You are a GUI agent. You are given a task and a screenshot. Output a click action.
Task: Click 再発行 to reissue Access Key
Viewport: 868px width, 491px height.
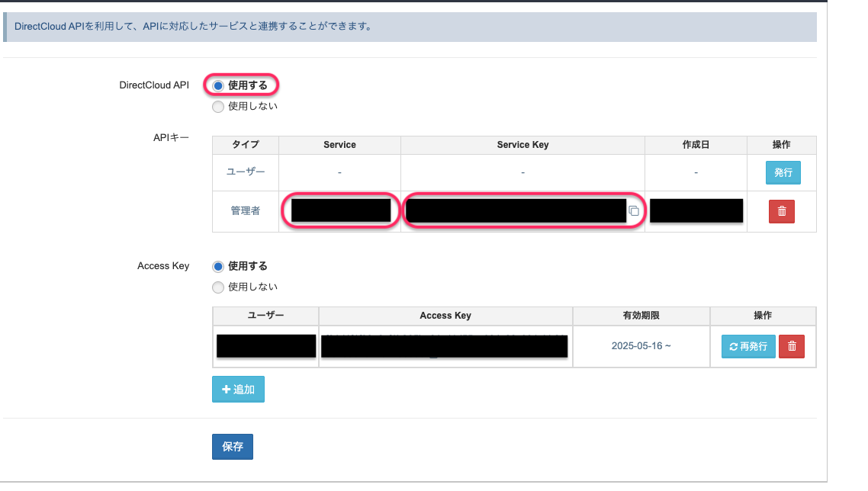tap(748, 347)
